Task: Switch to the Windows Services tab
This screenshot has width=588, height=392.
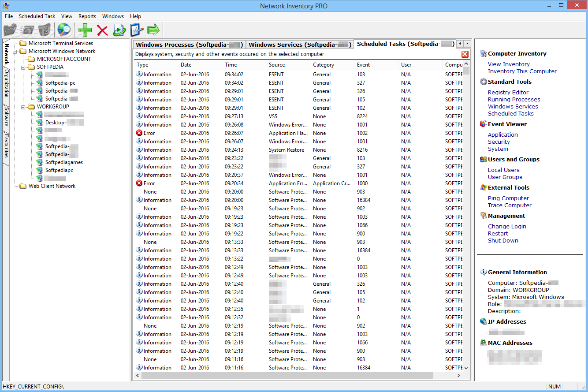Action: (x=300, y=45)
